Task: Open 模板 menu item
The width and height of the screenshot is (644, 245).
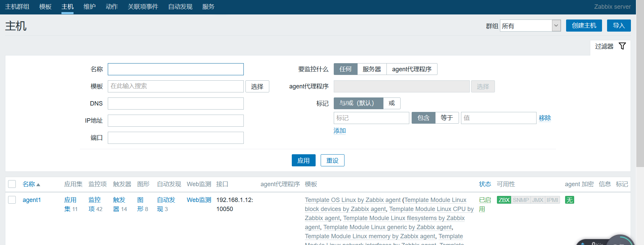Action: [x=45, y=7]
